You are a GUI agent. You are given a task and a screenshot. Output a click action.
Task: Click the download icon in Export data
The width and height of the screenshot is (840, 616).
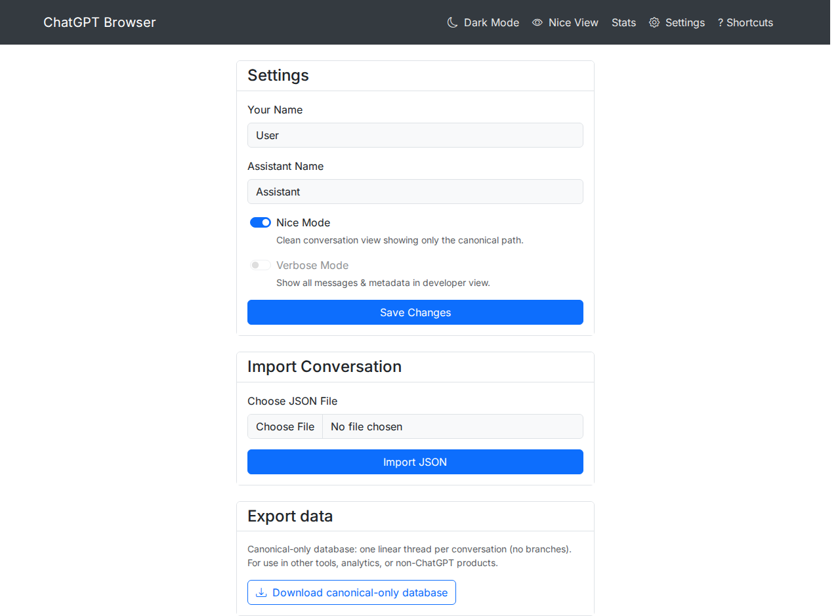pos(261,592)
